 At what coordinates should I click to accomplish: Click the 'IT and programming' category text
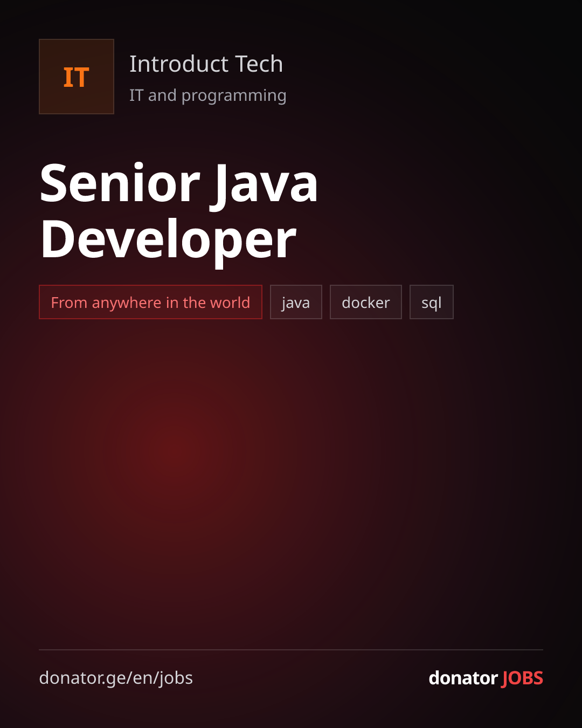(x=207, y=95)
